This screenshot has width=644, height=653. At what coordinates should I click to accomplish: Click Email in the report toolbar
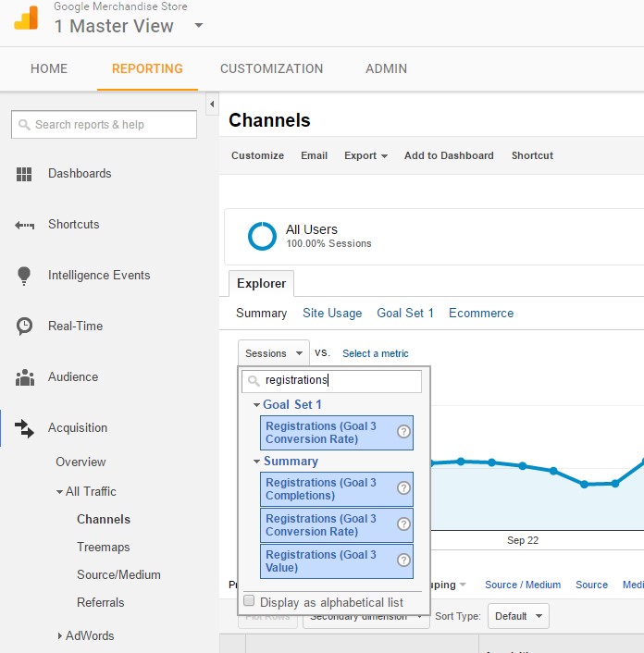click(x=314, y=155)
